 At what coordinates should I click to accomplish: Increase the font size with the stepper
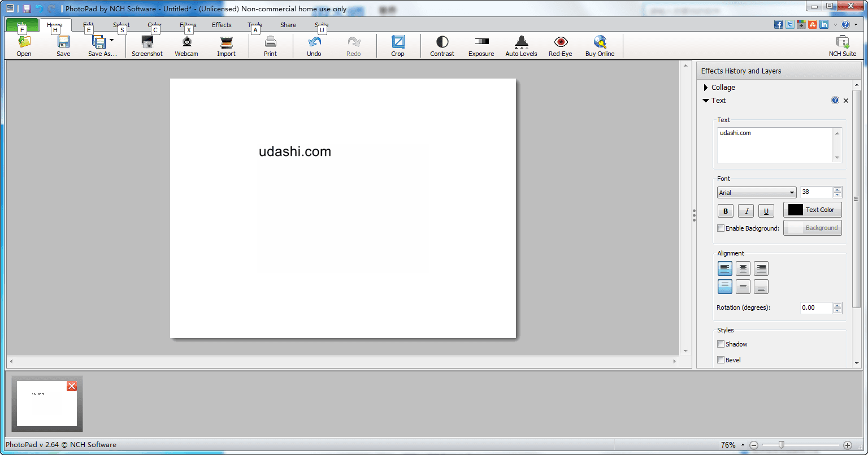tap(837, 190)
